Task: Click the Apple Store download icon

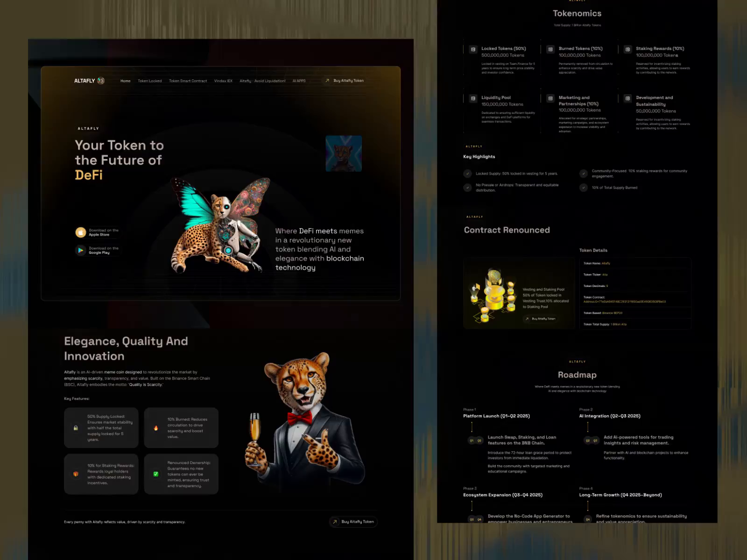Action: pyautogui.click(x=81, y=232)
